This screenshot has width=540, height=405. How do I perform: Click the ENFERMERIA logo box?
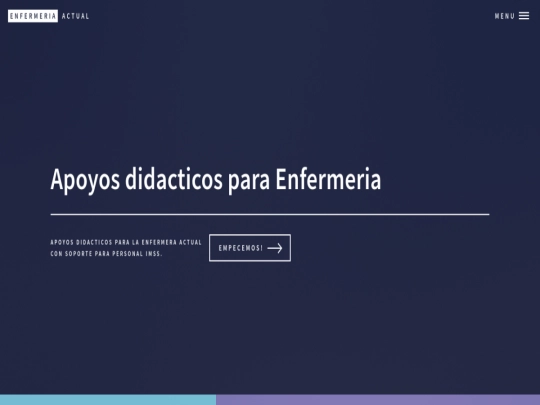(33, 16)
